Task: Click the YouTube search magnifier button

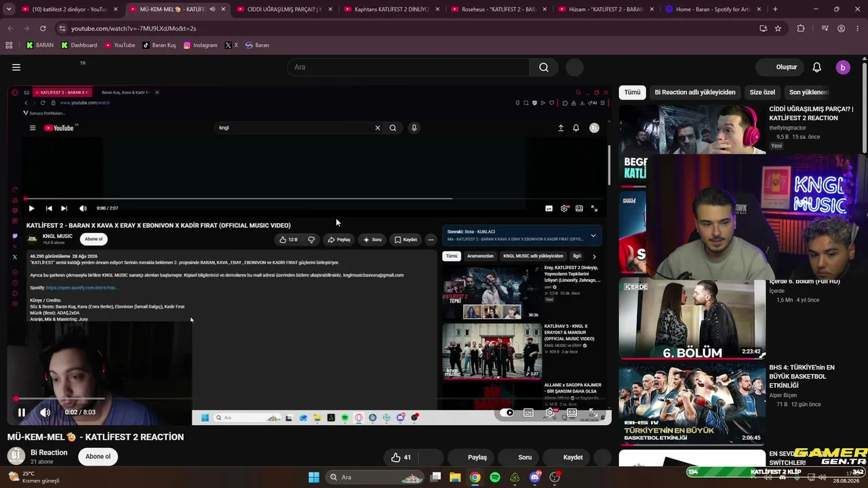Action: coord(544,67)
